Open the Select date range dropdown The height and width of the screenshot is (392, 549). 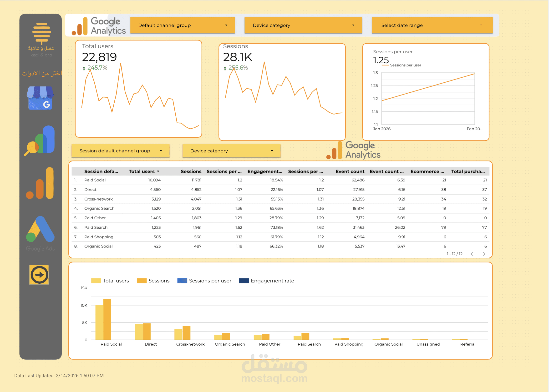point(432,25)
